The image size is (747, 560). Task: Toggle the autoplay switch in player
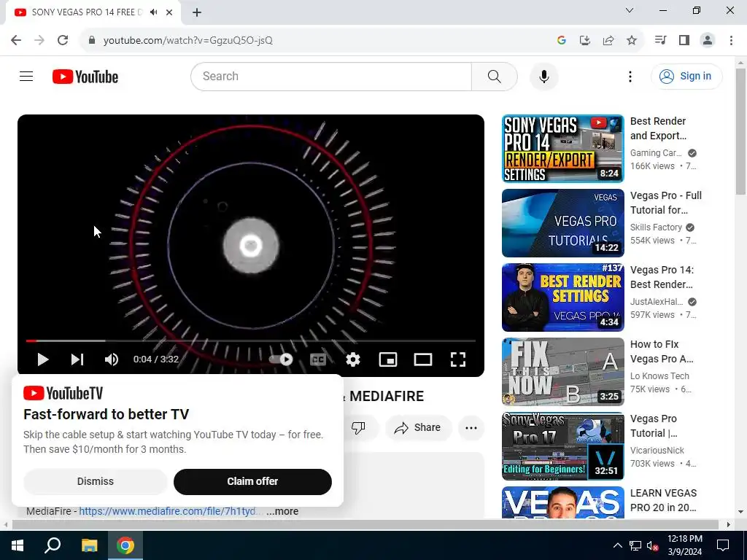(x=282, y=359)
